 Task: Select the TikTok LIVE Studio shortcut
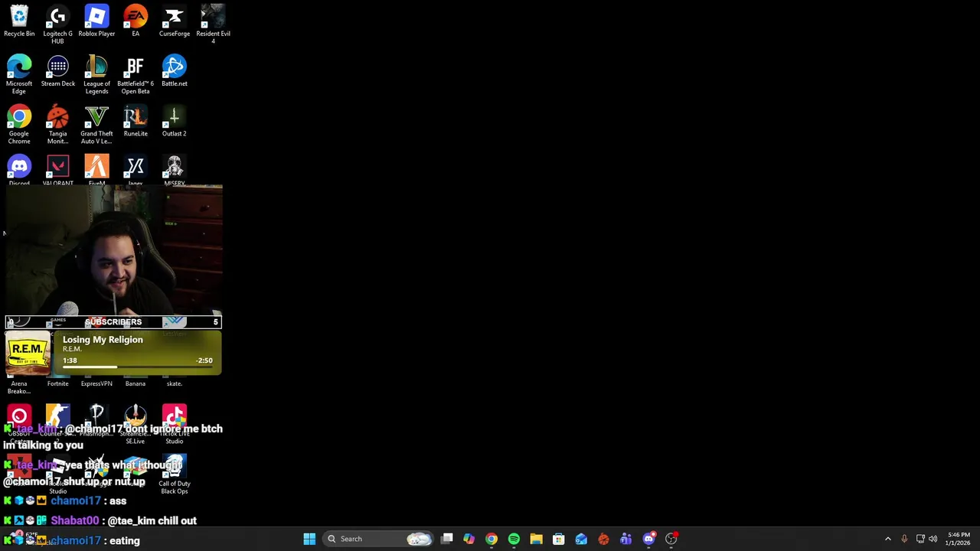pyautogui.click(x=174, y=425)
